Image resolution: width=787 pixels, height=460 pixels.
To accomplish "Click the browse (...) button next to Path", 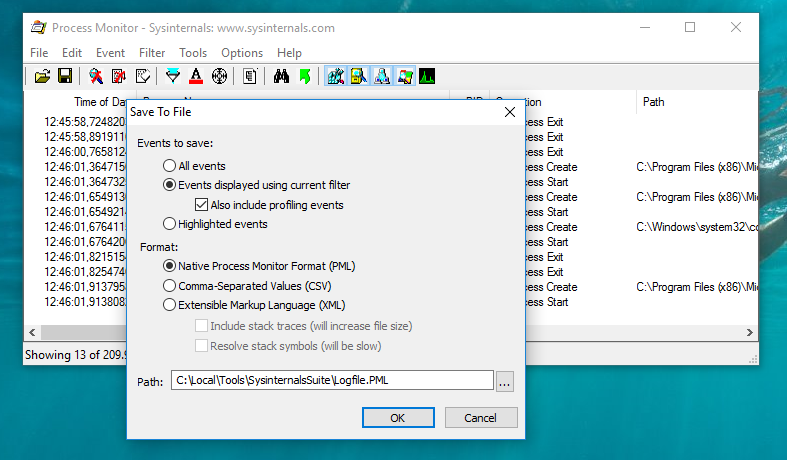I will [505, 381].
